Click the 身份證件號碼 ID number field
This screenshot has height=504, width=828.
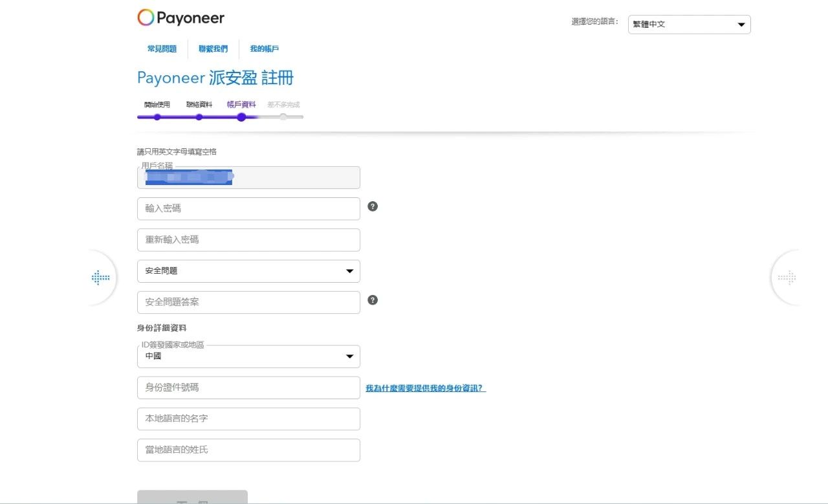[x=248, y=388]
